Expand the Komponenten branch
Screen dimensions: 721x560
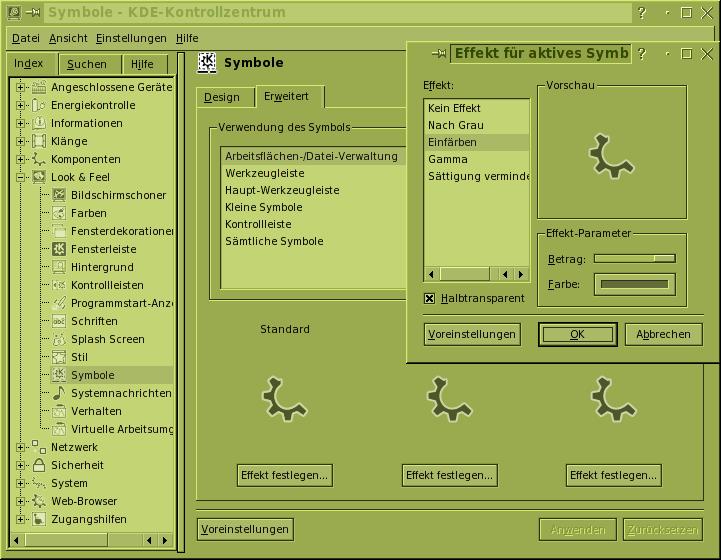pos(20,159)
